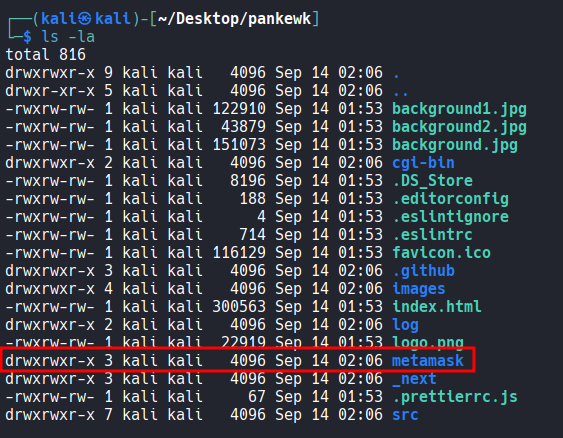
Task: Click the background2.jpg filename
Action: 459,127
